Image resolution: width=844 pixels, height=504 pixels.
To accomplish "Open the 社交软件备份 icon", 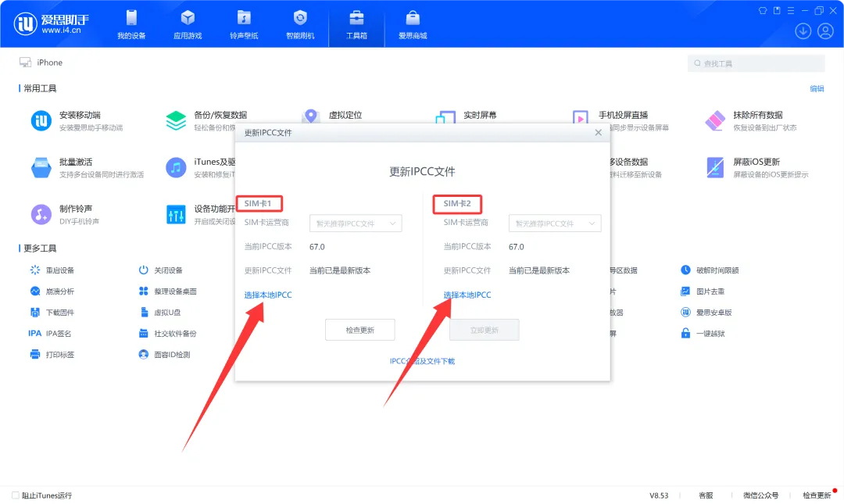I will [x=143, y=334].
